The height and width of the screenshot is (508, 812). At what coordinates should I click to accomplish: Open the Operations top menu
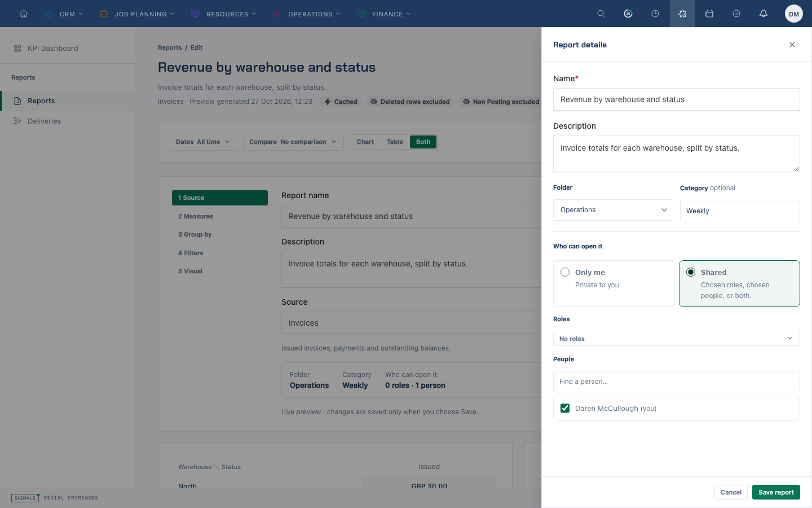pyautogui.click(x=306, y=14)
